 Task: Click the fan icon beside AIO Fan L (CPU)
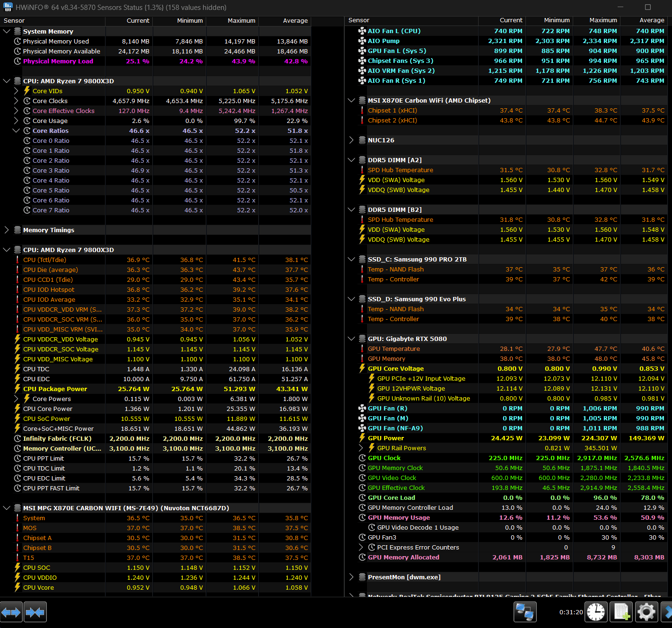362,31
